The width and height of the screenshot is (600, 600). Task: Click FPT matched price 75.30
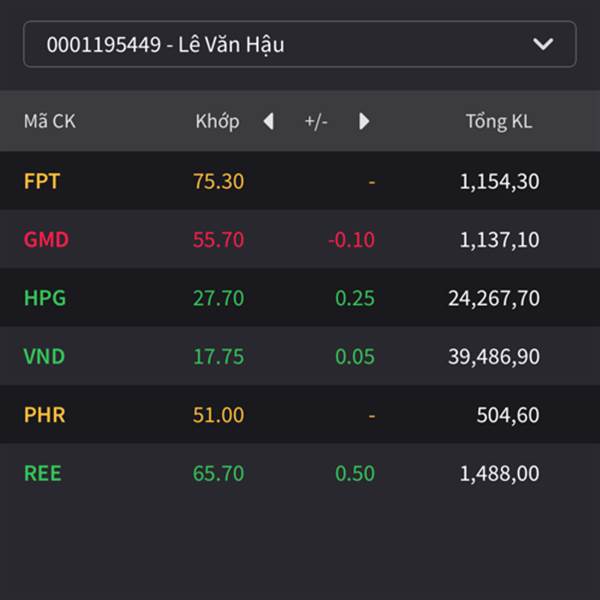(219, 181)
